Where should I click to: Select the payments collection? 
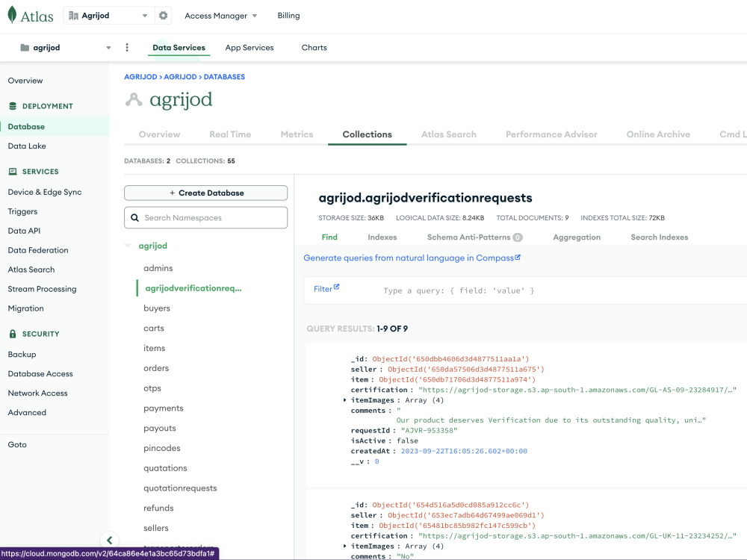click(164, 408)
